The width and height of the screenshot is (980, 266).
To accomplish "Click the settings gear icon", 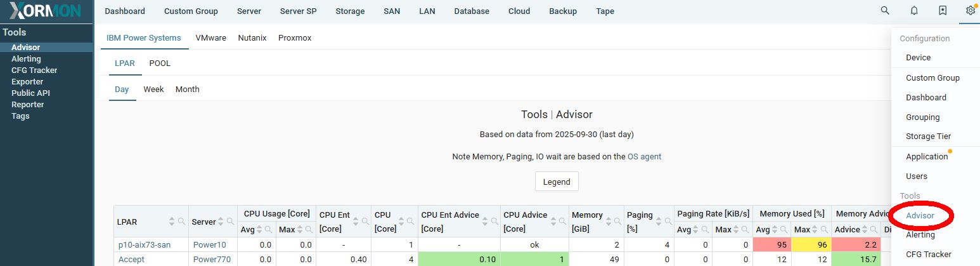I will click(x=970, y=11).
